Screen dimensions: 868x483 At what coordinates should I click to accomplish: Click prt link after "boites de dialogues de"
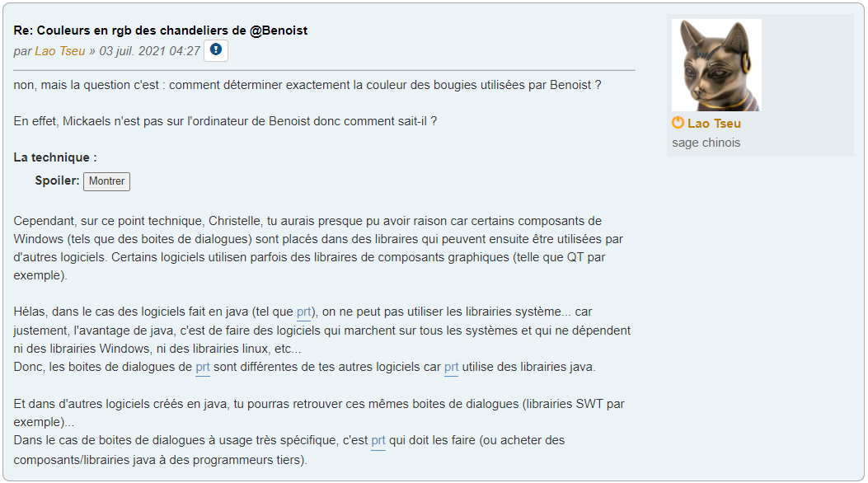(x=203, y=367)
